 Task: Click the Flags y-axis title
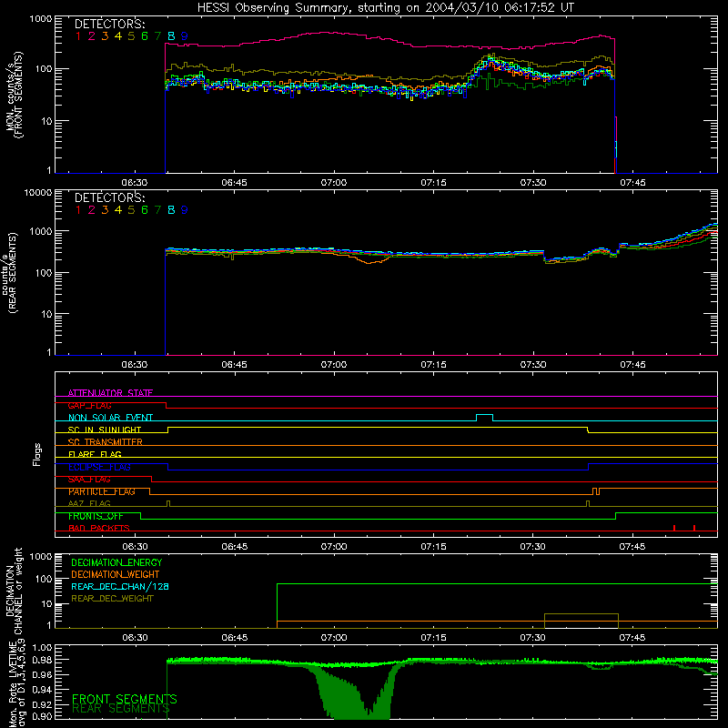point(37,454)
